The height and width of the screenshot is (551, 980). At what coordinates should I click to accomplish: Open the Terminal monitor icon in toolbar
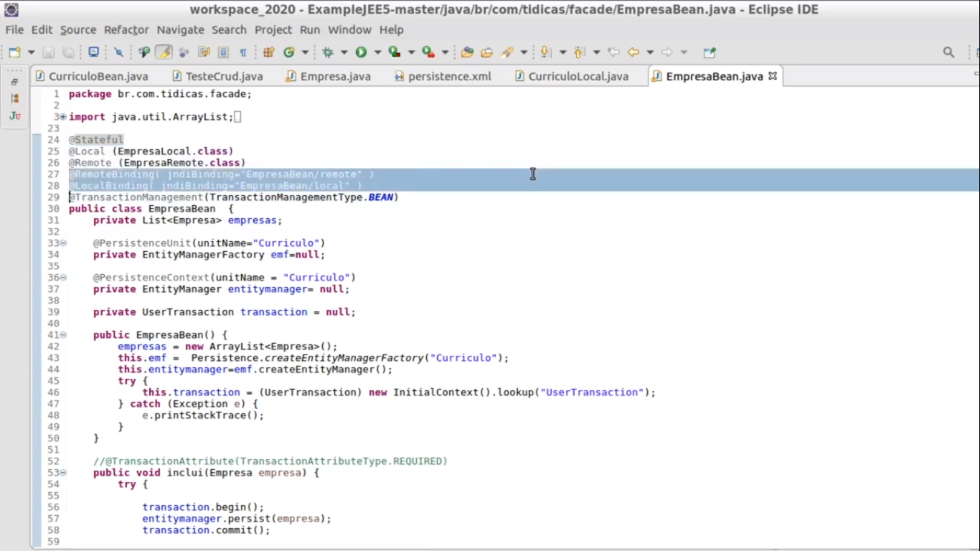[93, 52]
